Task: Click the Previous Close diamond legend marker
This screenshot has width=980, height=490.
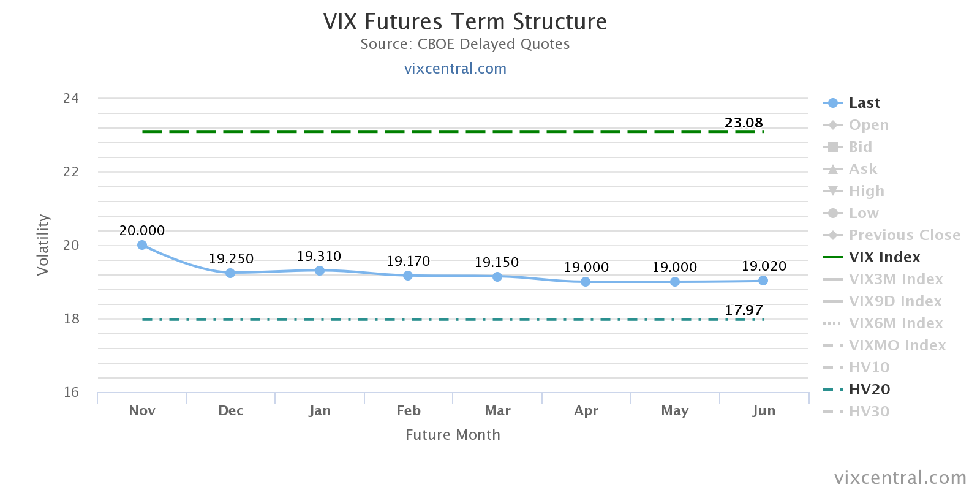Action: [x=832, y=235]
